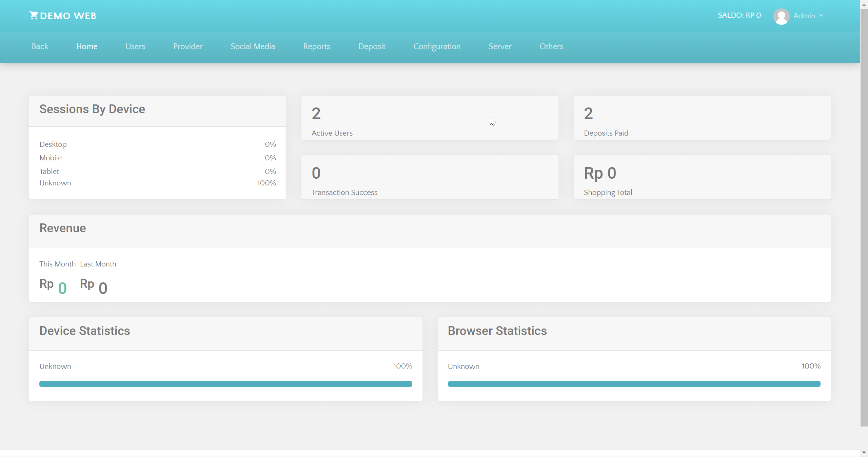Screen dimensions: 868x457
Task: Select the Home menu item
Action: 87,46
